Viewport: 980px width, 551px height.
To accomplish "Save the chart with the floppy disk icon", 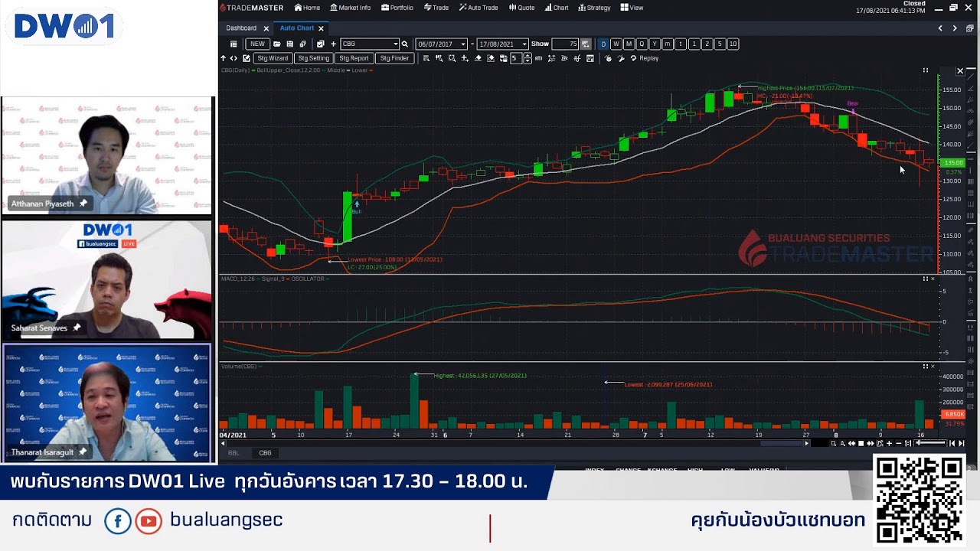I will [x=290, y=44].
